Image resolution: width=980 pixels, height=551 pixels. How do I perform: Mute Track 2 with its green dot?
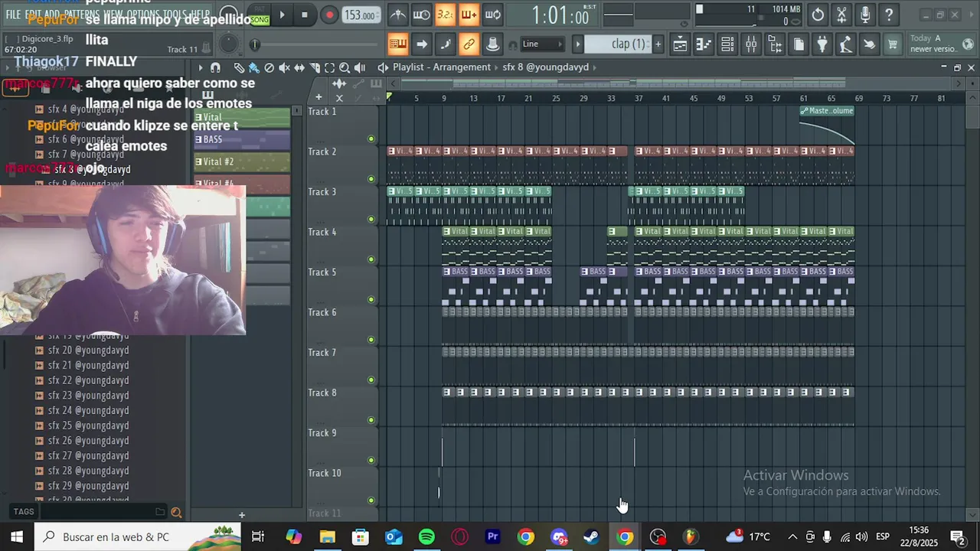371,179
